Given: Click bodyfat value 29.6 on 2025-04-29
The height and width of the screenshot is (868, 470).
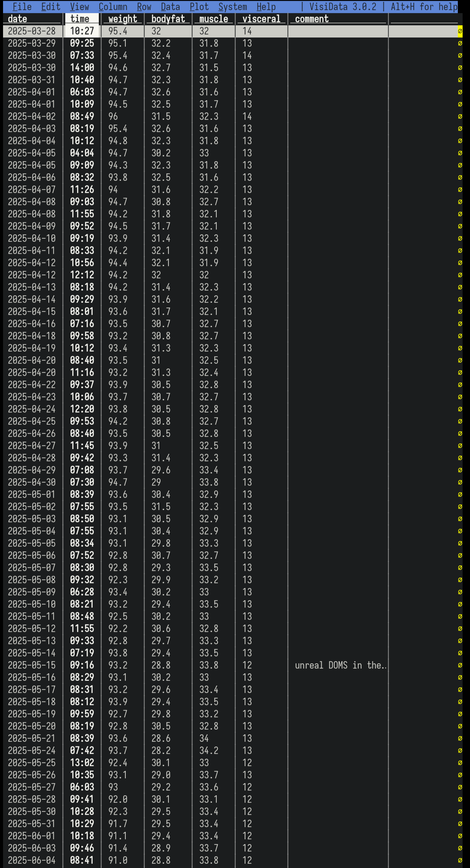Looking at the screenshot, I should pos(161,470).
